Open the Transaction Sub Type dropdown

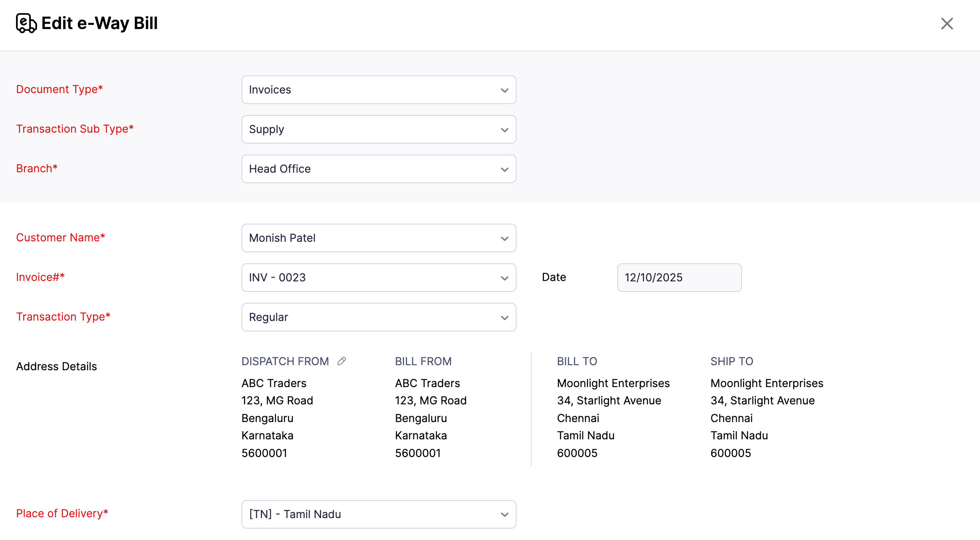point(378,129)
